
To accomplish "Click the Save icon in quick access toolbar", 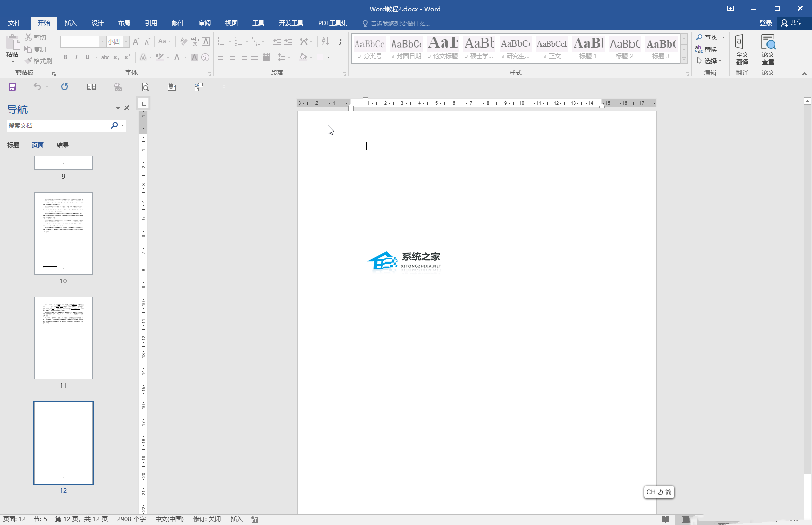I will (12, 87).
